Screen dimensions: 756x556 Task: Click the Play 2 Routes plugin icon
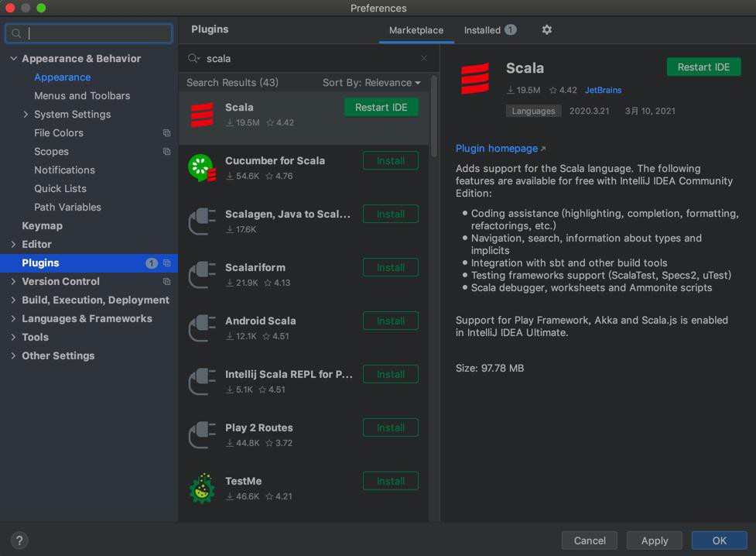(202, 435)
